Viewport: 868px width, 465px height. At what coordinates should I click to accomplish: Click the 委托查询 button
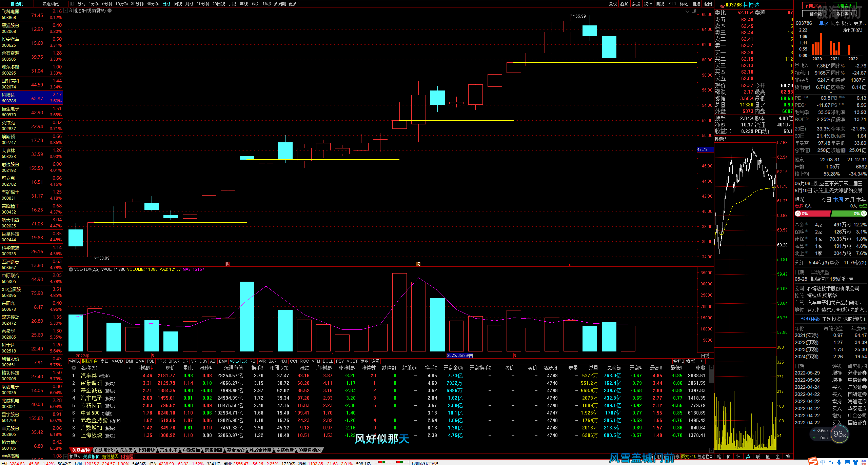coord(844,14)
